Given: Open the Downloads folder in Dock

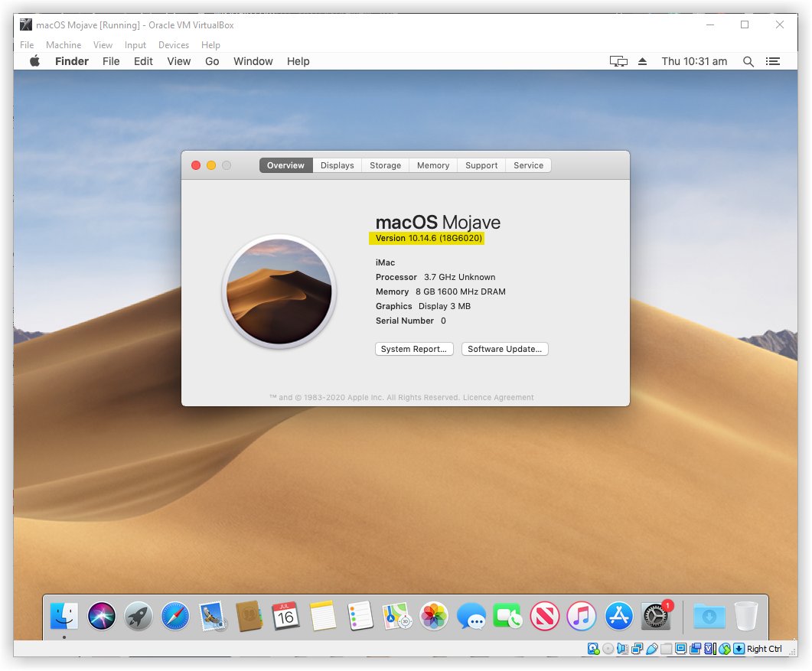Looking at the screenshot, I should tap(709, 616).
